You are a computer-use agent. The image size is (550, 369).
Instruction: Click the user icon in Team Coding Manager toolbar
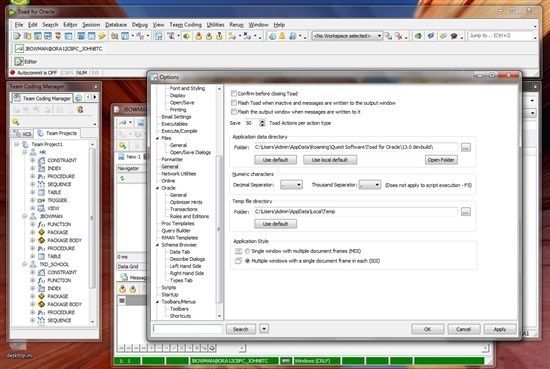[x=80, y=109]
